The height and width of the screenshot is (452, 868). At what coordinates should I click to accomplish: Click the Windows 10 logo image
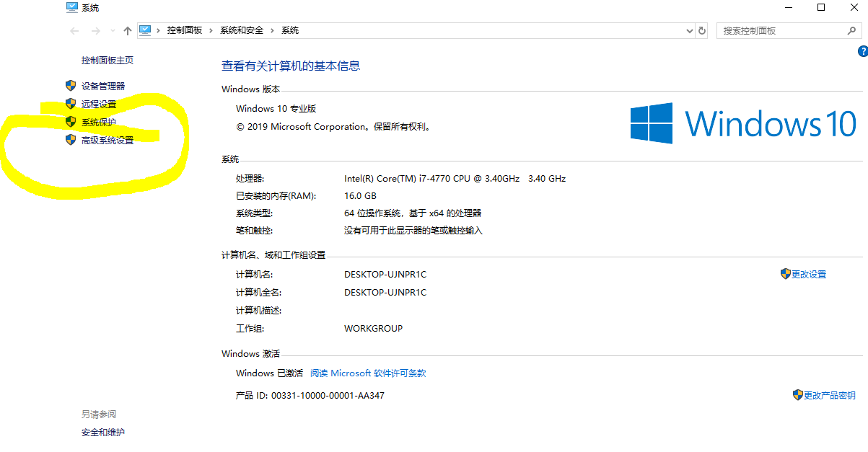coord(743,123)
